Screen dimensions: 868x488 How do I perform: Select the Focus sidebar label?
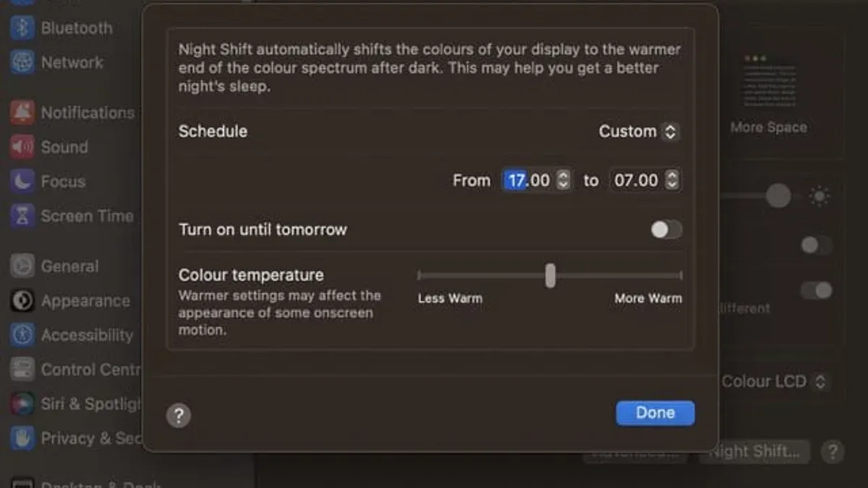tap(63, 181)
